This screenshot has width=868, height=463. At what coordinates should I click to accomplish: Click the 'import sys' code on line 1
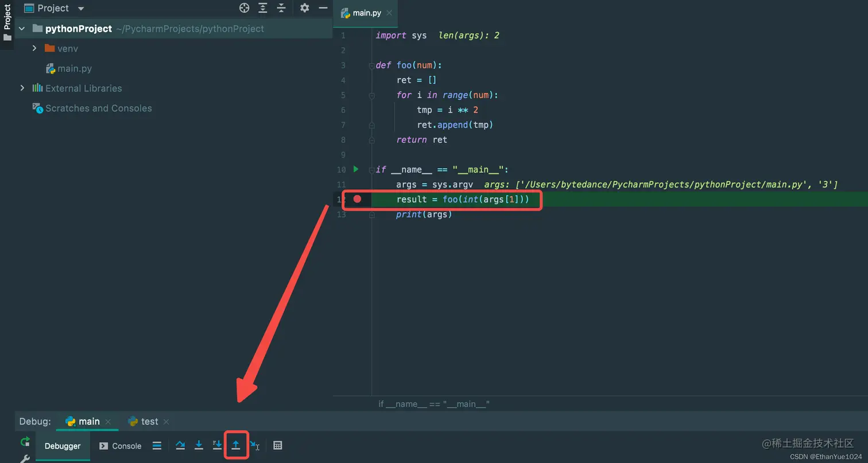point(401,36)
